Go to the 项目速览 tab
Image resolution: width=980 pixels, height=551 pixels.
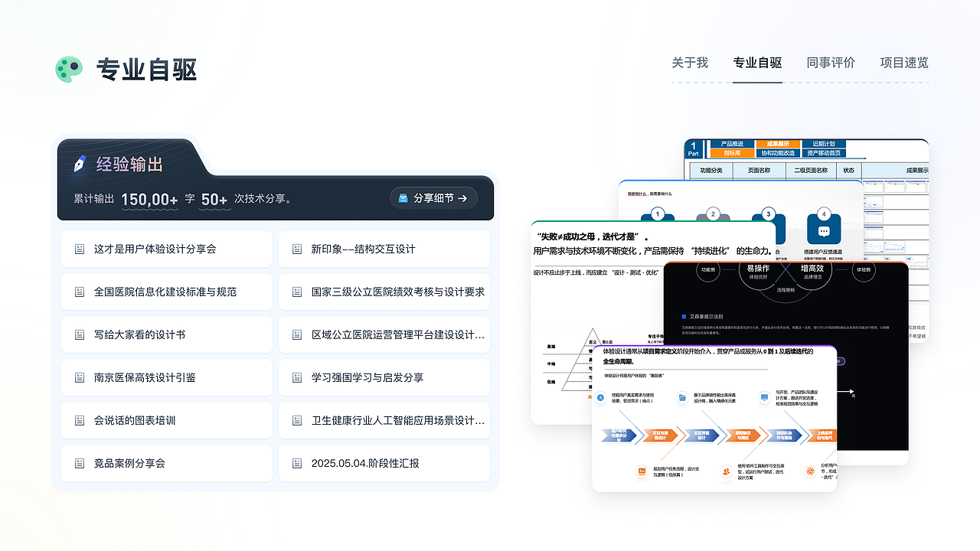(904, 63)
